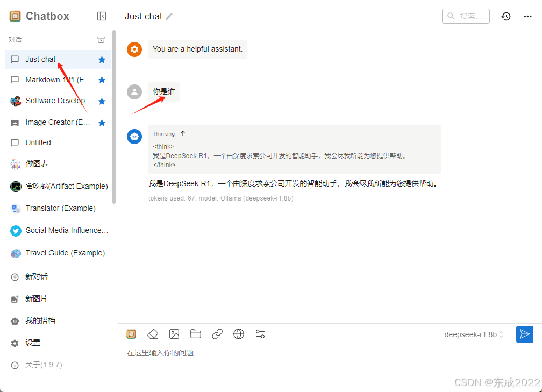Start a new chat via 新对话

point(58,277)
